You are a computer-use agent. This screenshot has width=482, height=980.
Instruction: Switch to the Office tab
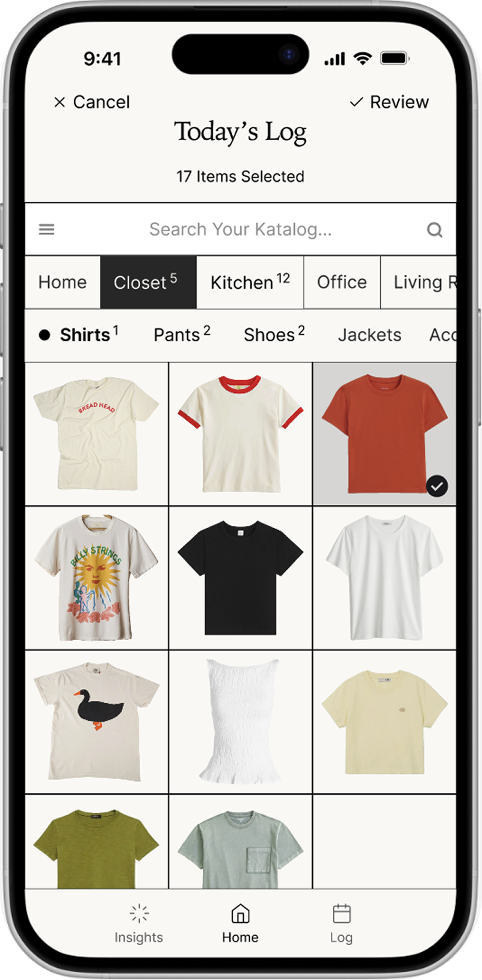coord(342,282)
